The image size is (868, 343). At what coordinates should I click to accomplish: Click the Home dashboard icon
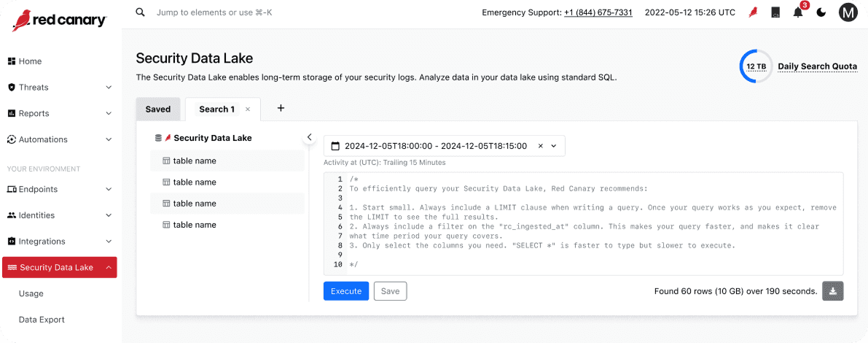coord(11,61)
